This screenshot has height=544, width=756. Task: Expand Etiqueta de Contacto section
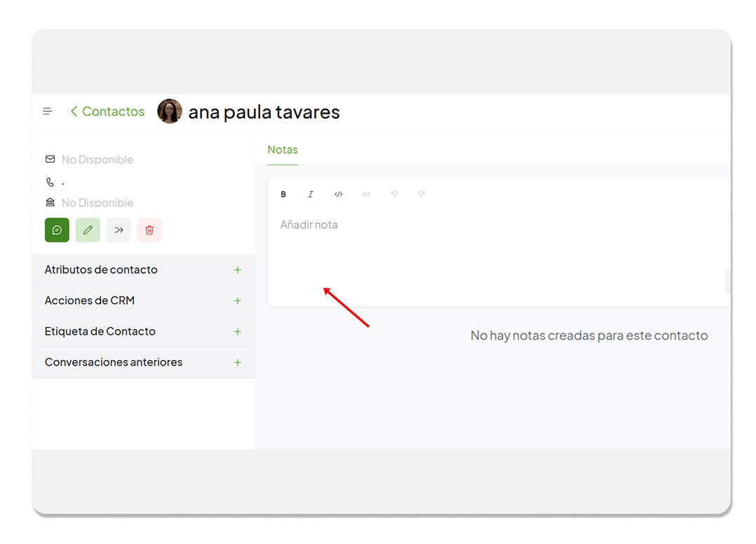[x=238, y=332]
